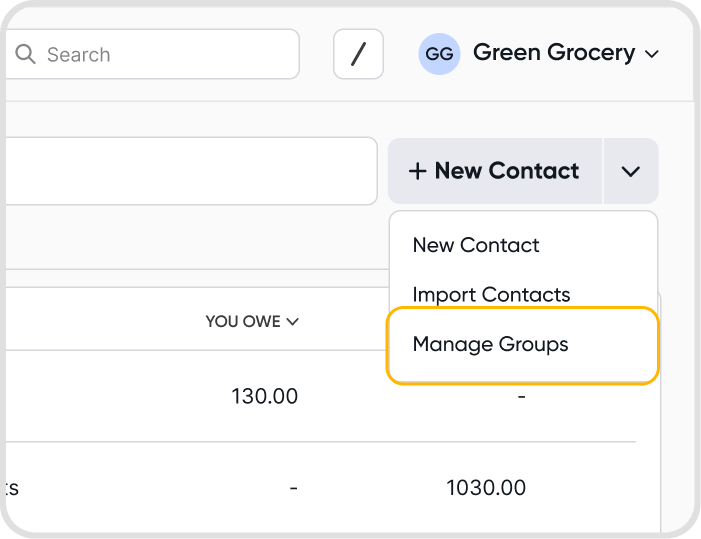Viewport: 701px width, 539px height.
Task: Expand the chevron beside Green Grocery
Action: click(652, 54)
